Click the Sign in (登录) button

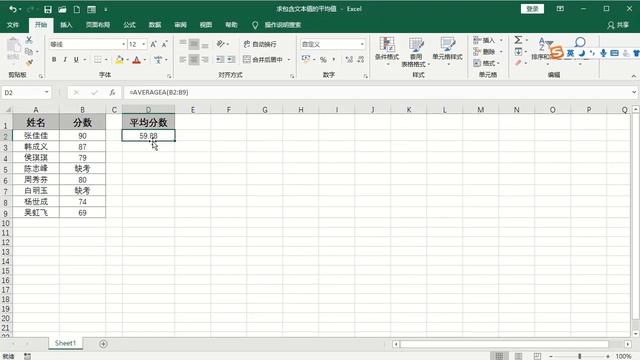click(532, 9)
